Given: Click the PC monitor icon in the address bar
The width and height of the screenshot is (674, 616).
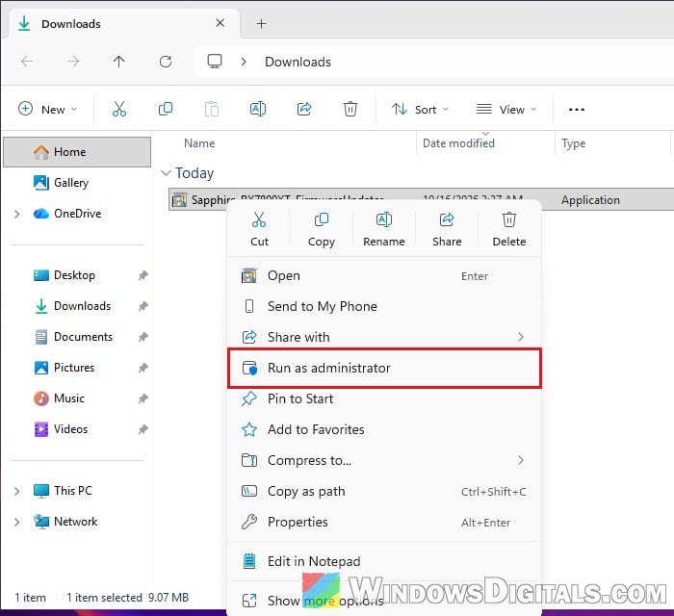Looking at the screenshot, I should click(215, 62).
